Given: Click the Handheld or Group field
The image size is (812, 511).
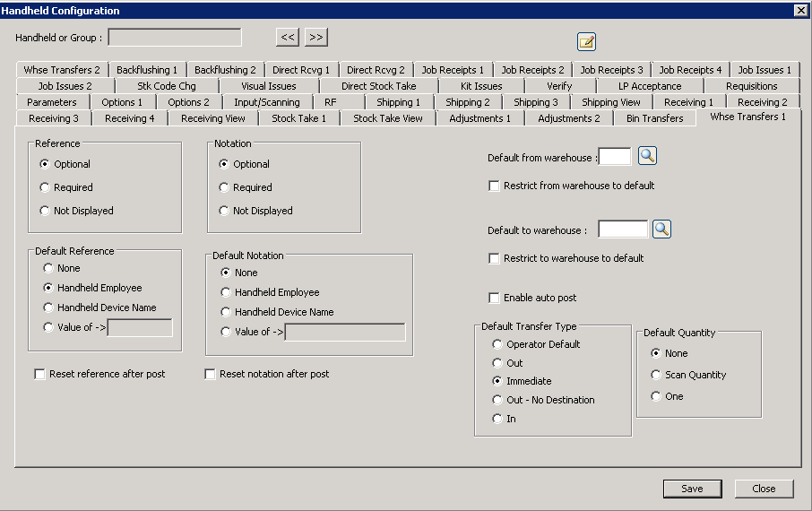Looking at the screenshot, I should pos(175,38).
